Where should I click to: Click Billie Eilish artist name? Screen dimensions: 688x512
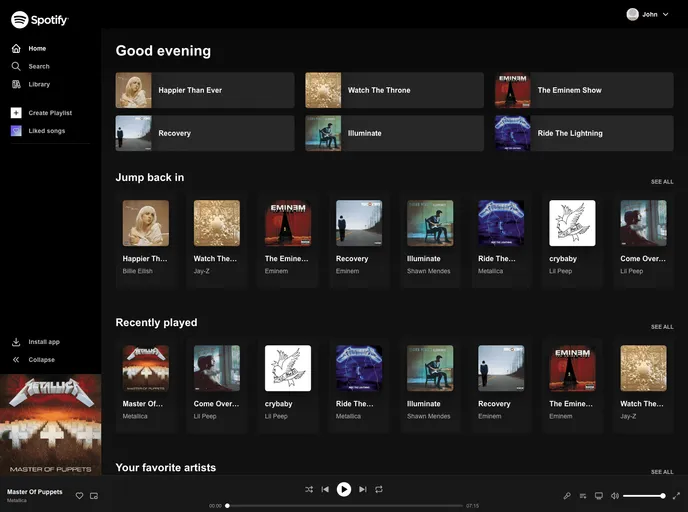click(137, 271)
